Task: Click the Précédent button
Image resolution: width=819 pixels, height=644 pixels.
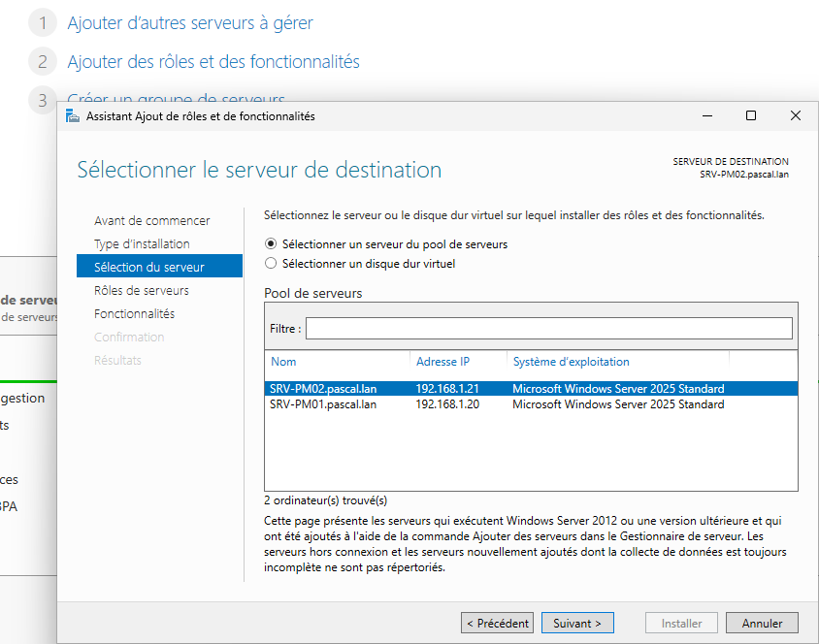Action: point(497,624)
